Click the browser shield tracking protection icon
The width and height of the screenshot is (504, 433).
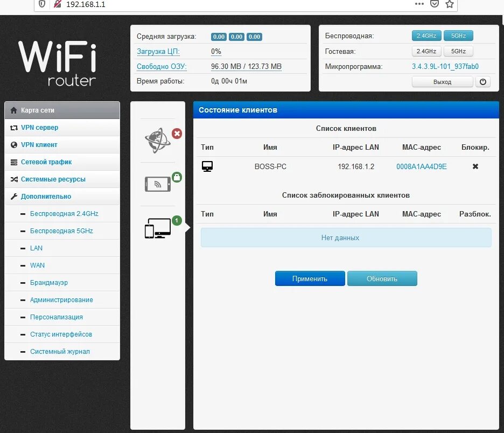tap(42, 4)
